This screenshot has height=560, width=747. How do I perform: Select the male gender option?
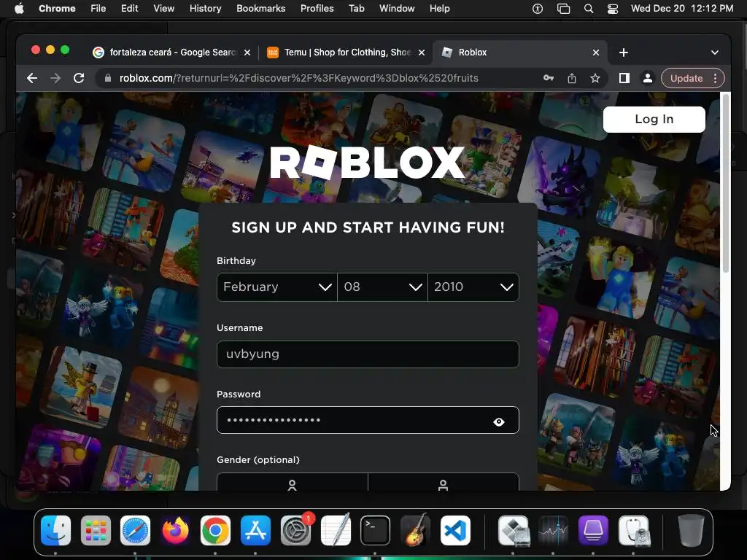444,483
